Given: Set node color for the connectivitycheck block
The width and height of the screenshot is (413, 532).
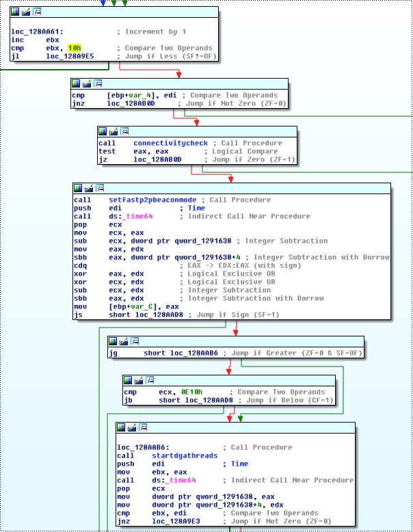Looking at the screenshot, I should 103,131.
